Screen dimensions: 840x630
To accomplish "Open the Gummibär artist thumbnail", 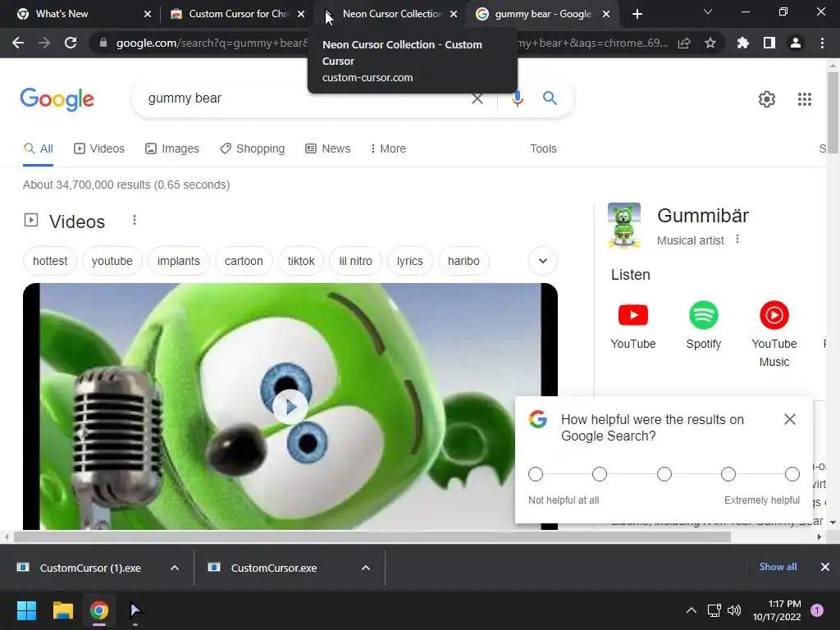I will (623, 226).
